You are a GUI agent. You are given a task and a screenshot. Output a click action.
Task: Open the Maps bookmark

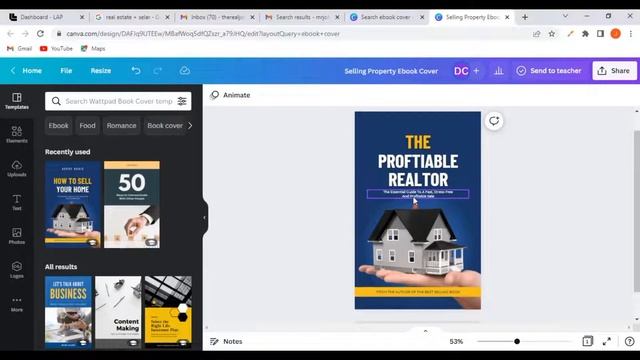[x=93, y=49]
